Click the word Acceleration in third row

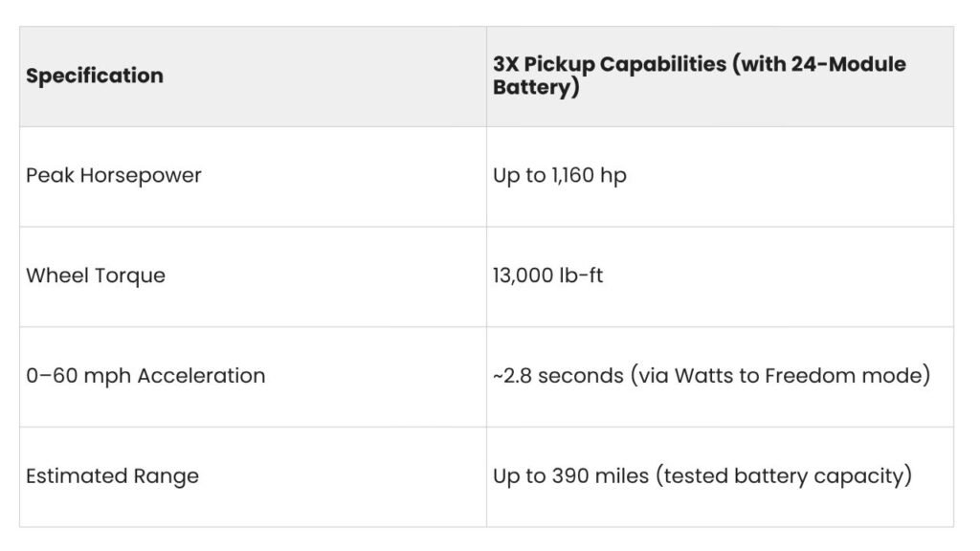[x=201, y=376]
